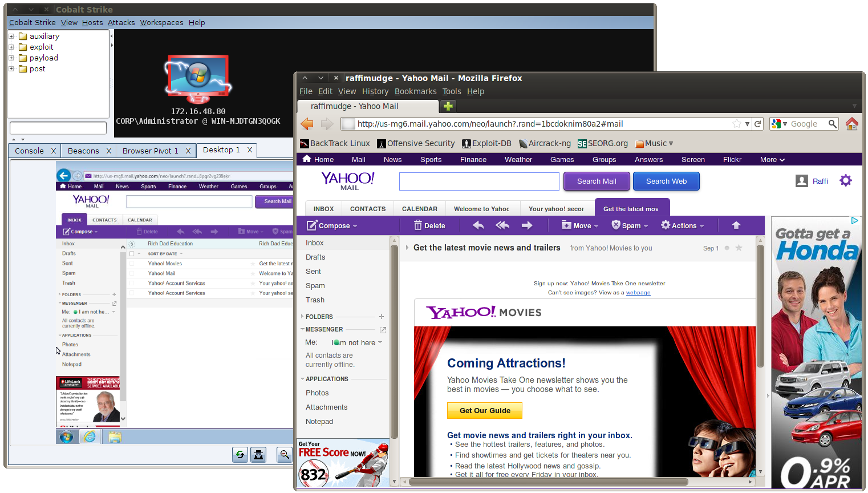Viewport: 868px width, 493px height.
Task: Click the Yahoo Mail search input field
Action: coord(479,181)
